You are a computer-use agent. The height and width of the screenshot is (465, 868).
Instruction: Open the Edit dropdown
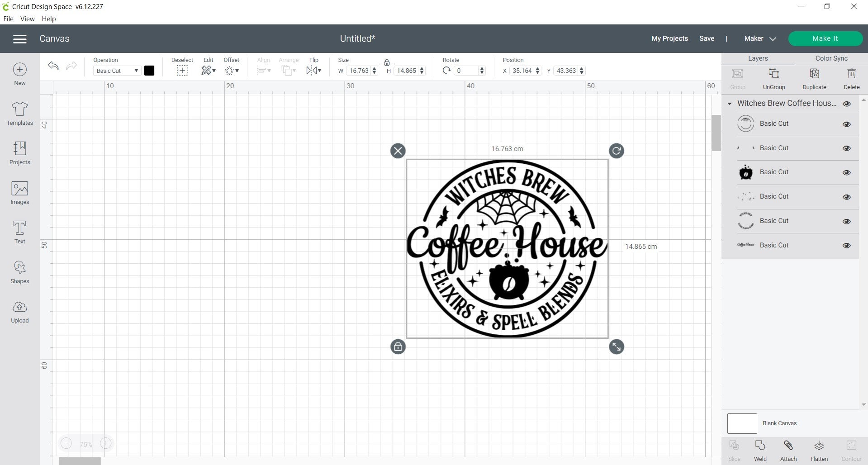208,71
